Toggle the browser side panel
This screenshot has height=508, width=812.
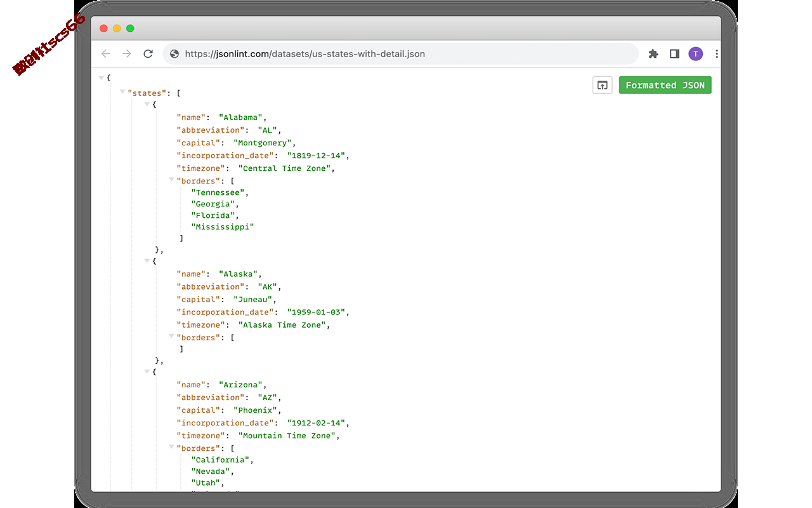pyautogui.click(x=674, y=54)
